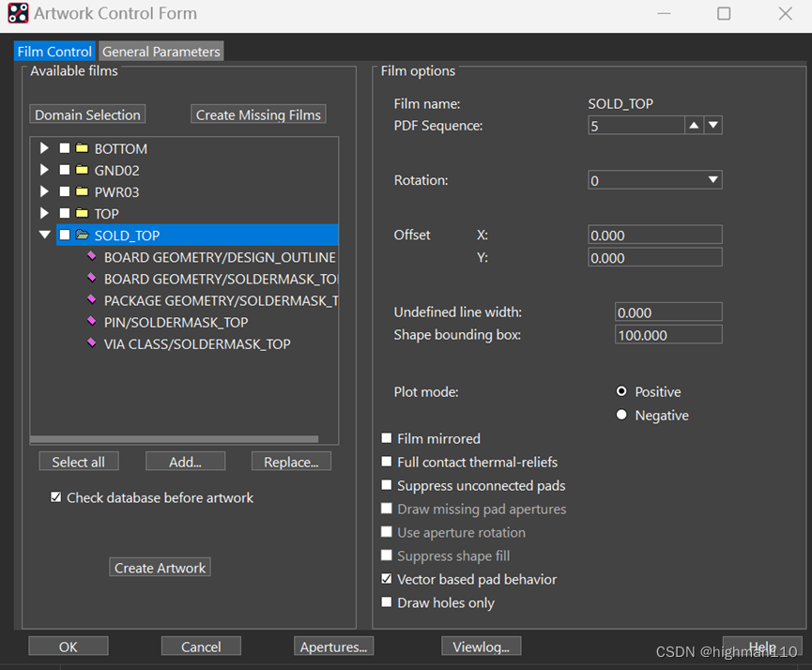Collapse the SOLD_TOP tree node

(x=44, y=235)
